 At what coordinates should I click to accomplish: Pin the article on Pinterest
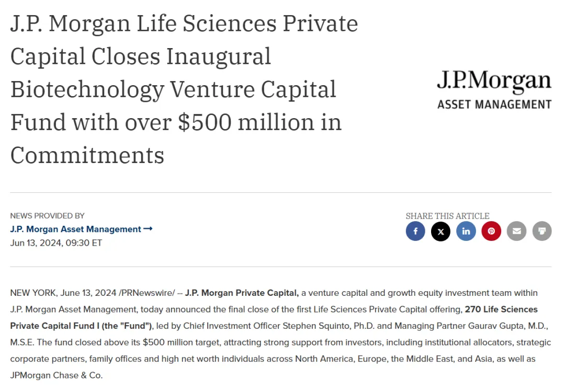491,231
